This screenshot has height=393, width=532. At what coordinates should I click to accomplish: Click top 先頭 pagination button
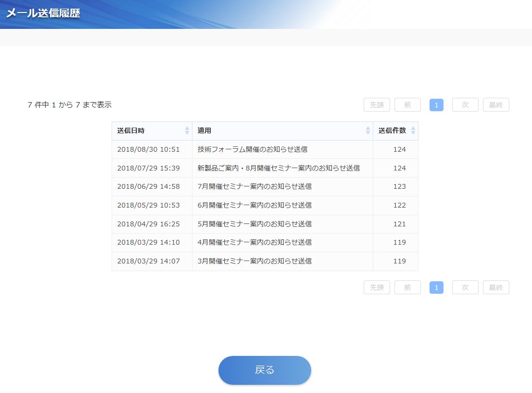377,105
